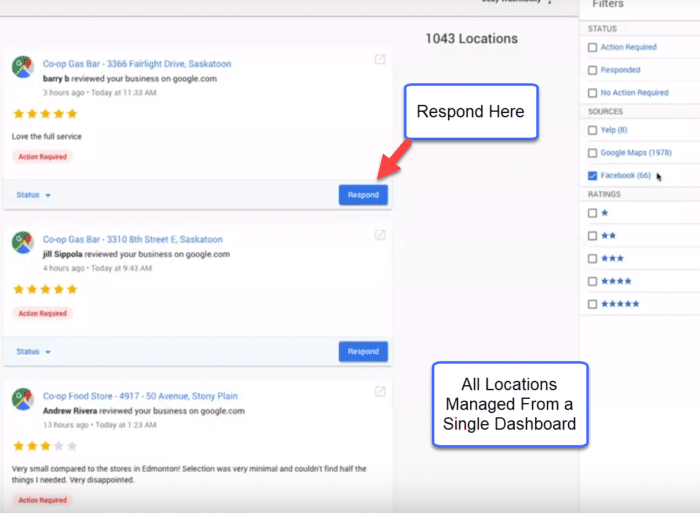The image size is (700, 513).
Task: Click the SOURCES section header
Action: tap(605, 112)
